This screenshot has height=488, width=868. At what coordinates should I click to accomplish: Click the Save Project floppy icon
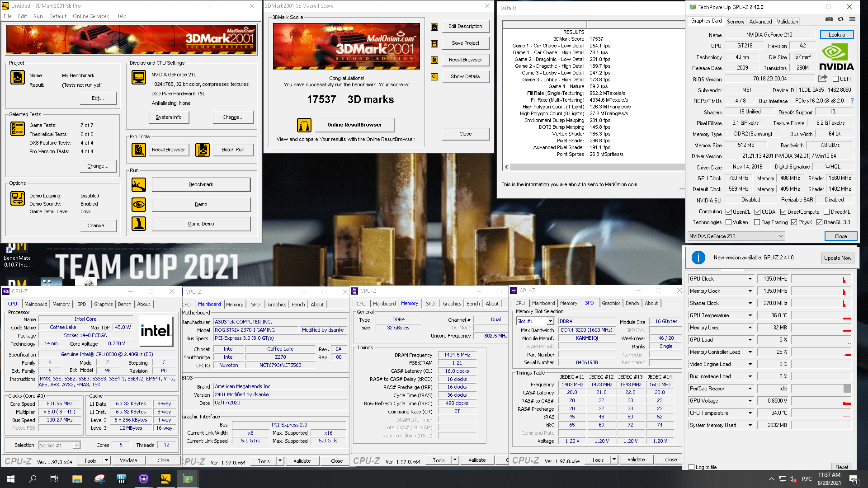(x=434, y=44)
